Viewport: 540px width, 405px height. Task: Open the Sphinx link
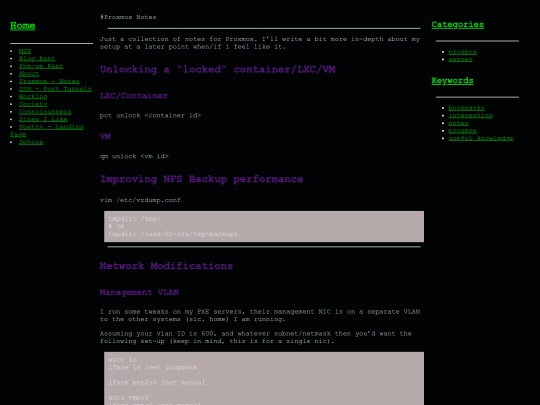coord(31,142)
